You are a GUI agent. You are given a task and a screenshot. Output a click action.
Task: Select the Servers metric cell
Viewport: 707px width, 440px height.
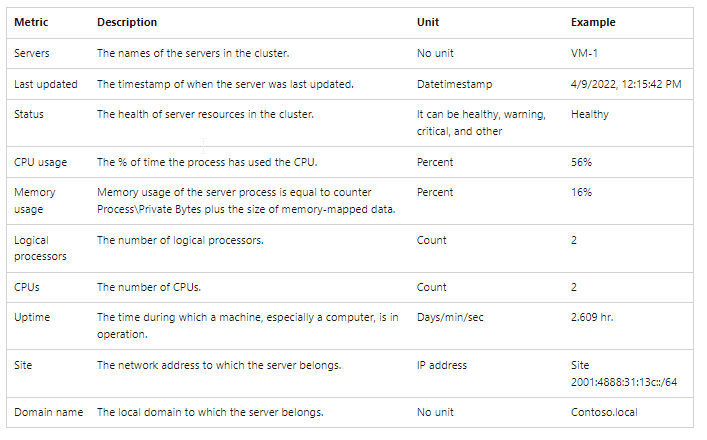click(x=32, y=53)
